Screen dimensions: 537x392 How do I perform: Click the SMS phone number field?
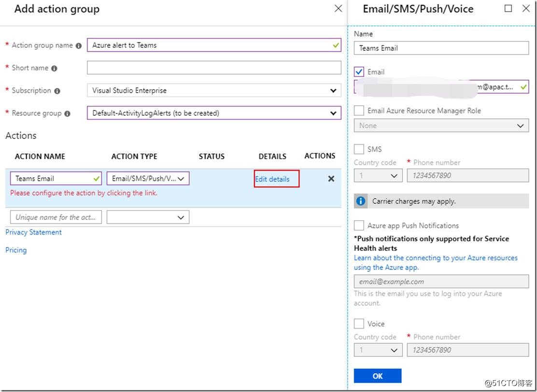tap(468, 176)
